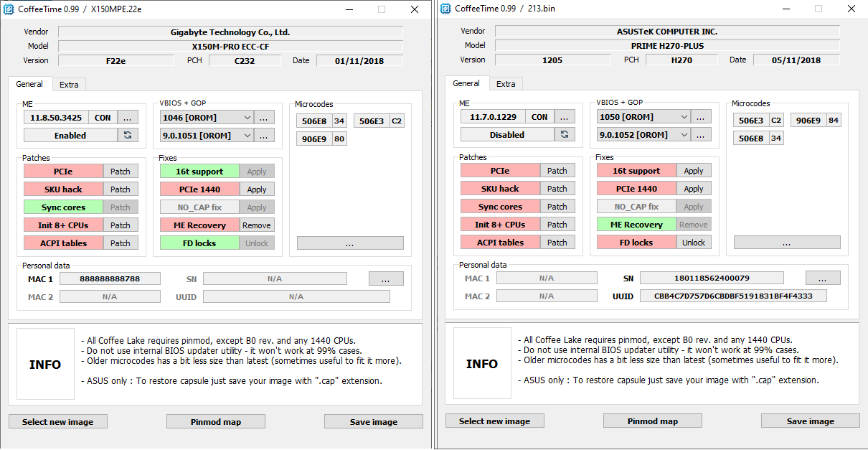Patch PCIe in the 213.bin window

(x=557, y=171)
